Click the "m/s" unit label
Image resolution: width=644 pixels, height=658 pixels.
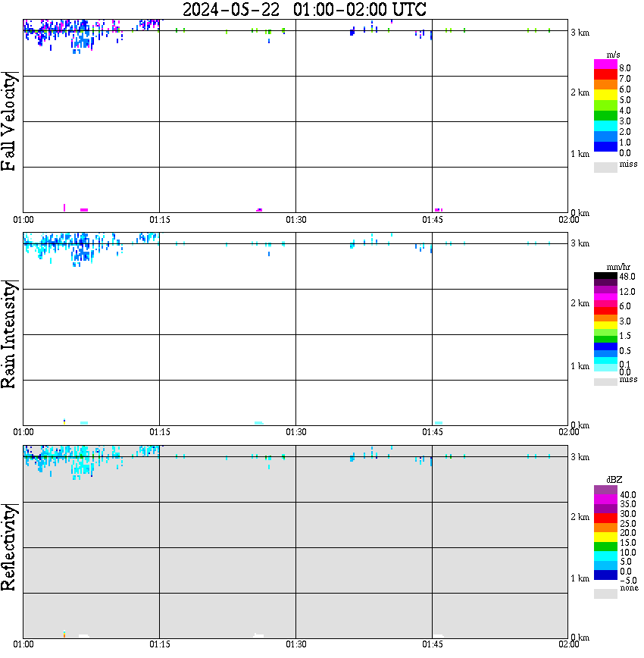pos(613,55)
